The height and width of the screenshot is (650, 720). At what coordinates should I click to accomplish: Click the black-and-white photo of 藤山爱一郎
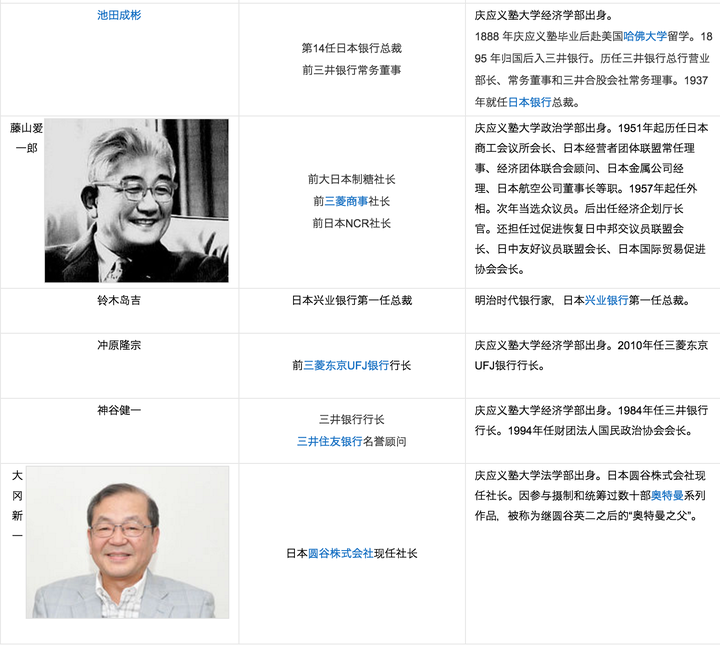tap(136, 201)
